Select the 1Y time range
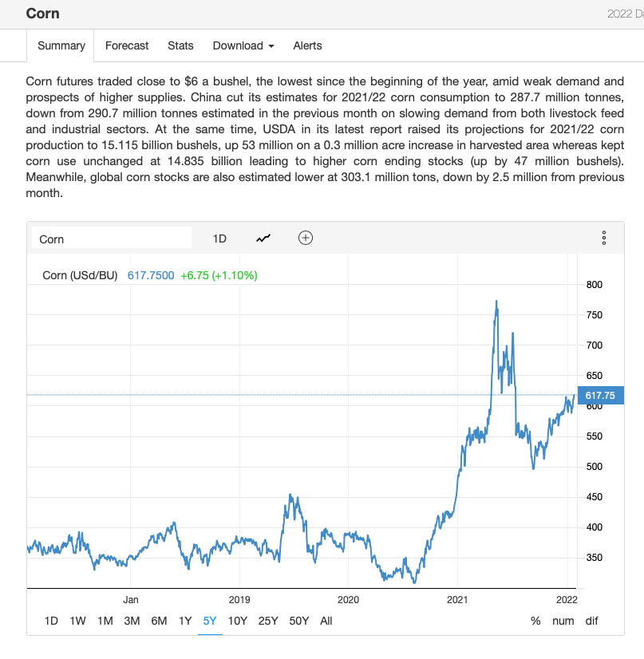The width and height of the screenshot is (644, 659). 185,621
